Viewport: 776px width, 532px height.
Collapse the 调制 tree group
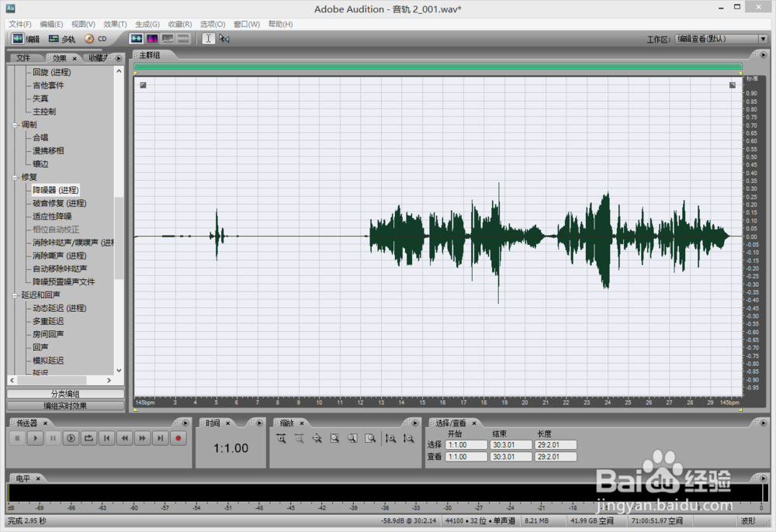pyautogui.click(x=14, y=125)
